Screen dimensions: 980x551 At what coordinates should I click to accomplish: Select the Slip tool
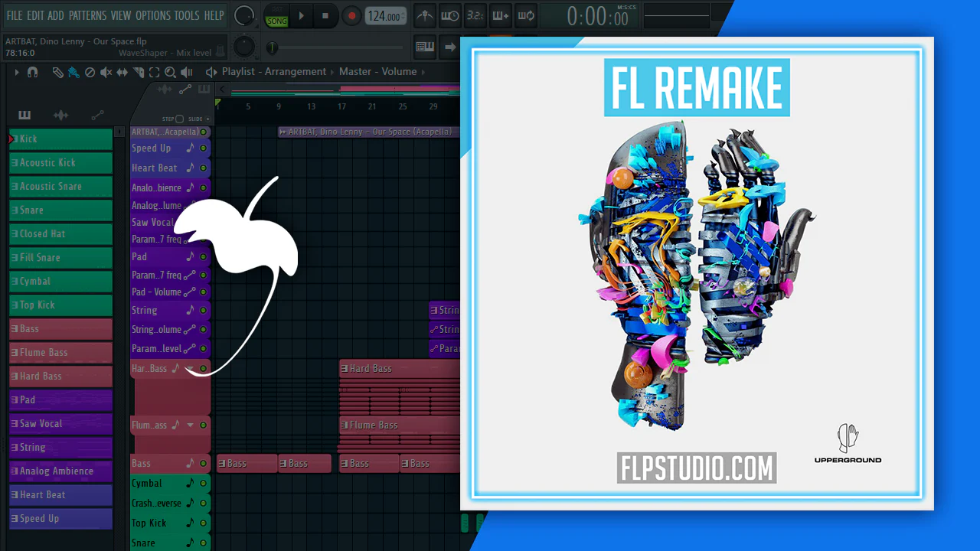[x=122, y=72]
